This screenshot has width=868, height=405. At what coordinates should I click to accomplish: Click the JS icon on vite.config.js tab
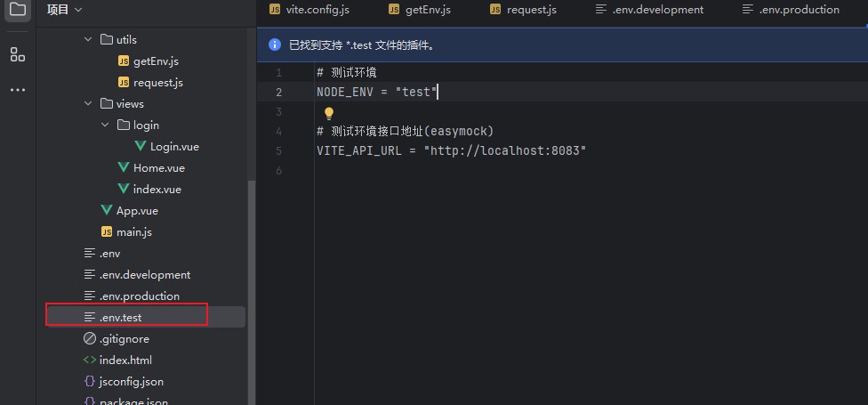275,10
